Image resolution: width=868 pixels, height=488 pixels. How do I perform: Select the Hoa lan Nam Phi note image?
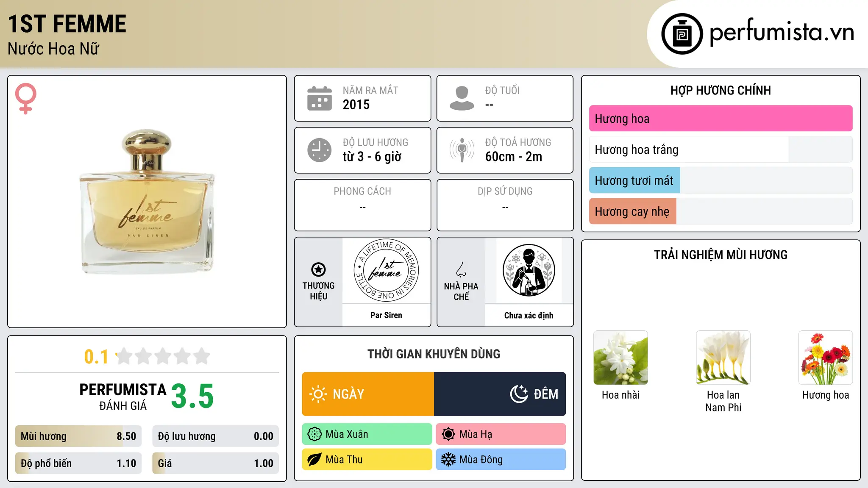723,358
